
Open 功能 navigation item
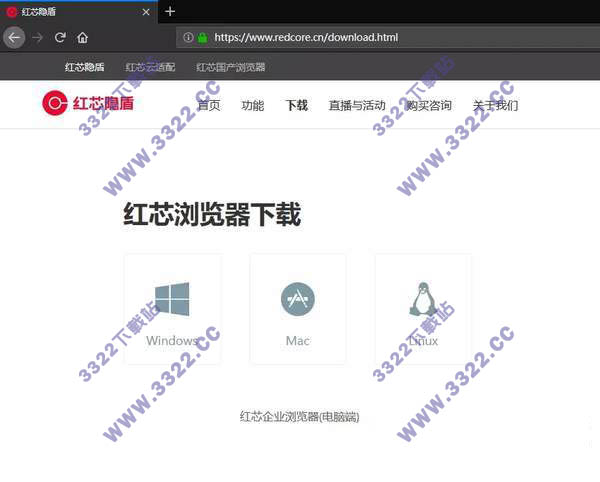(x=253, y=106)
